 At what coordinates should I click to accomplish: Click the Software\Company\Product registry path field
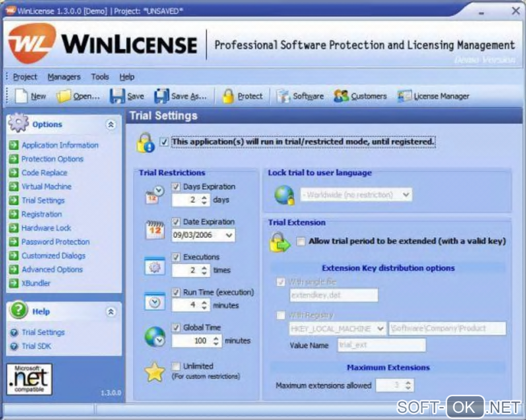pos(447,328)
